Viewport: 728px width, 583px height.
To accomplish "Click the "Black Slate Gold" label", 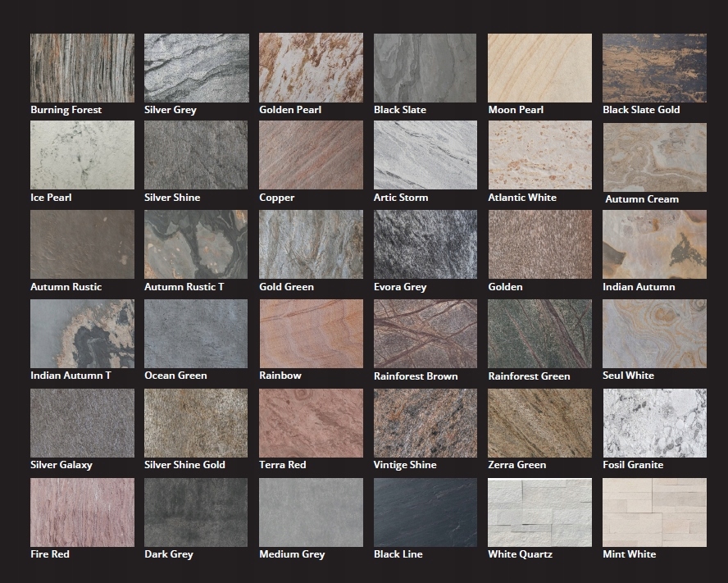I will (x=641, y=110).
